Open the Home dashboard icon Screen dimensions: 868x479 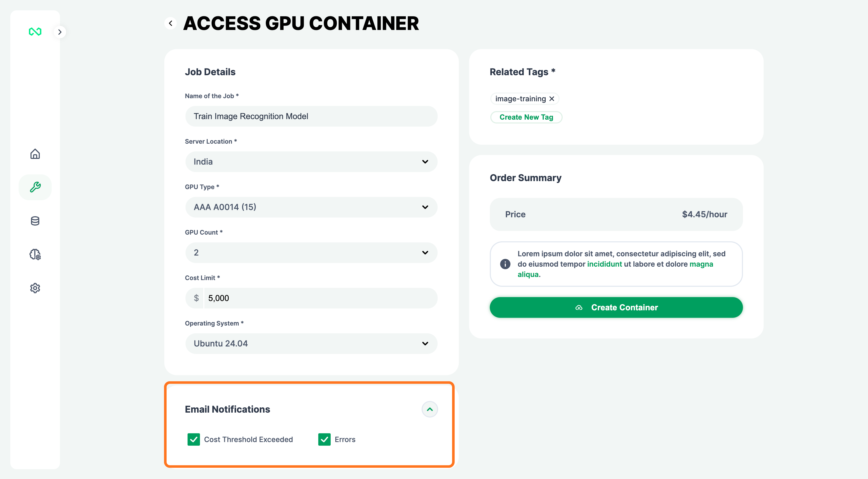pyautogui.click(x=35, y=154)
